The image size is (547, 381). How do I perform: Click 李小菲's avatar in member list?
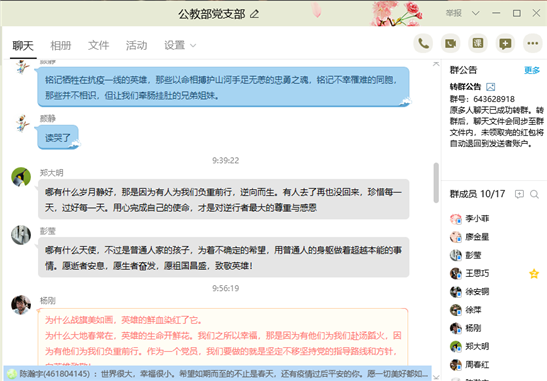tap(456, 219)
